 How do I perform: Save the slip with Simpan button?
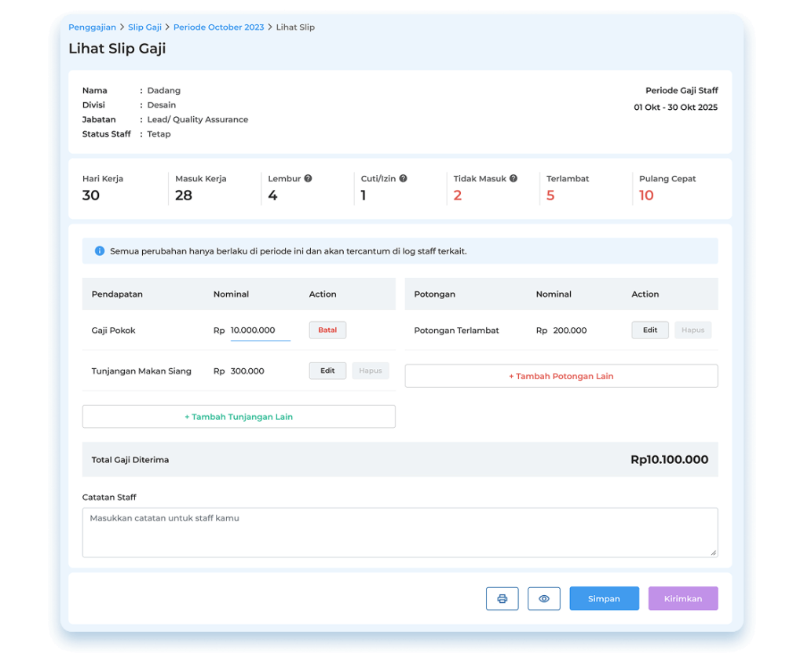(604, 599)
